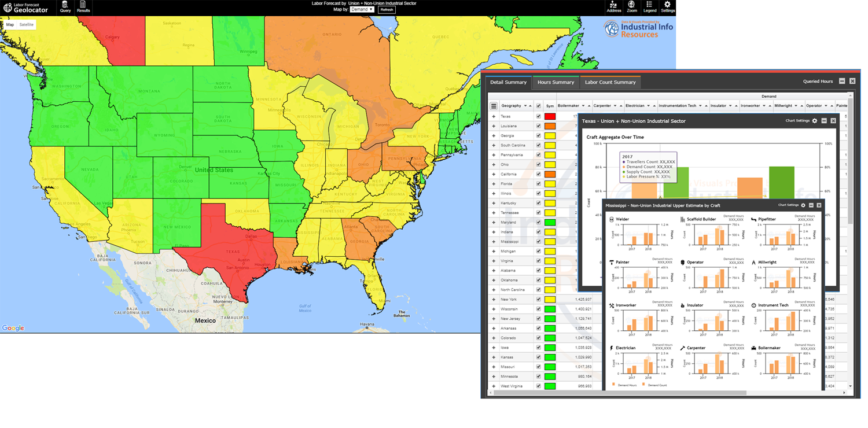
Task: Open the Query tool in top toolbar
Action: 65,6
